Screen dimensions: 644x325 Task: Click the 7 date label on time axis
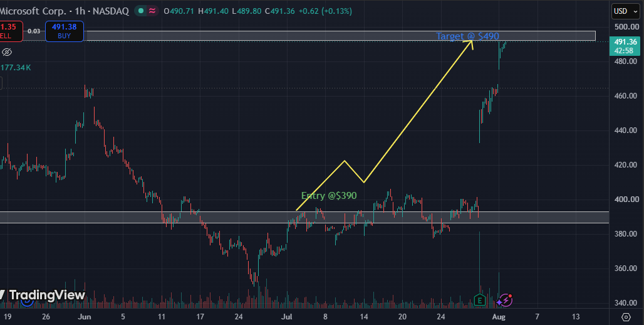[x=538, y=317]
